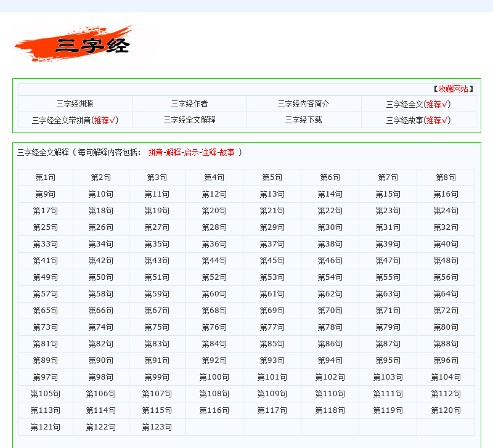Viewport: 493px width, 448px height.
Task: Select 第116句 link
Action: click(214, 411)
